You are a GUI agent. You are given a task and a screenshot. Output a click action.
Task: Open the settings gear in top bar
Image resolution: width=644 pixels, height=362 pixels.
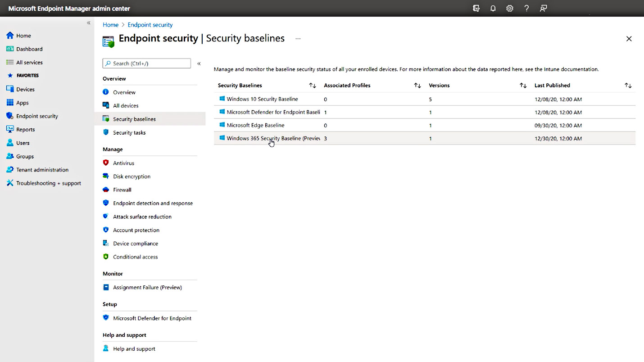[x=510, y=8]
